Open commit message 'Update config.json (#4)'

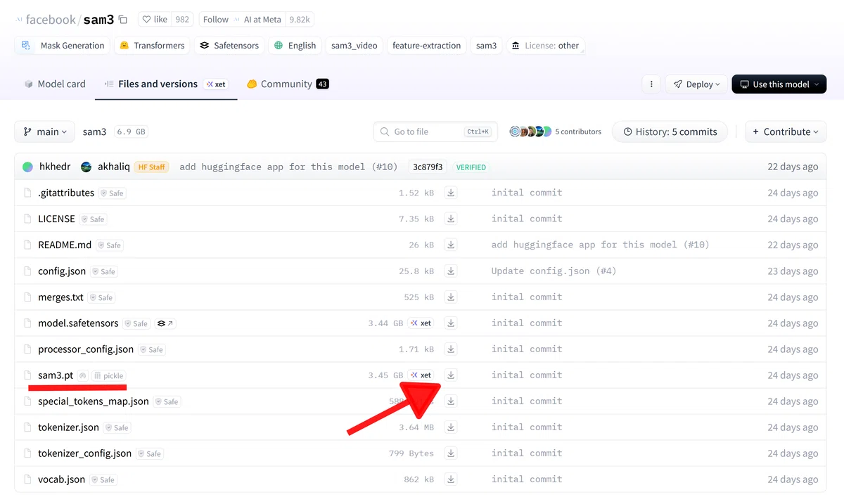pos(554,271)
